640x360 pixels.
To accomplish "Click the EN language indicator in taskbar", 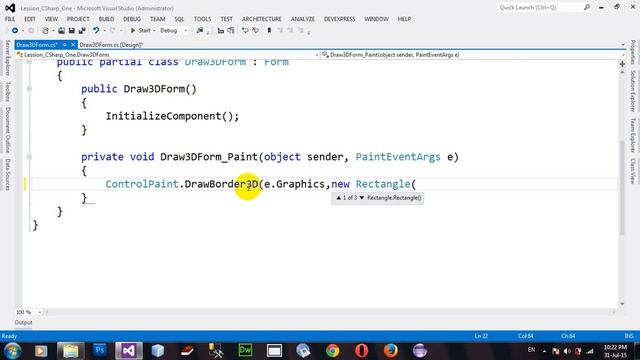I will click(531, 350).
